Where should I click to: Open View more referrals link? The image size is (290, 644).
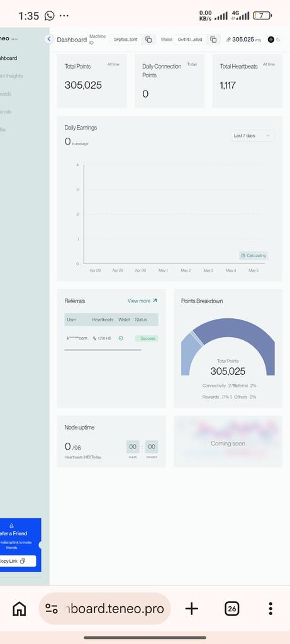pyautogui.click(x=142, y=301)
